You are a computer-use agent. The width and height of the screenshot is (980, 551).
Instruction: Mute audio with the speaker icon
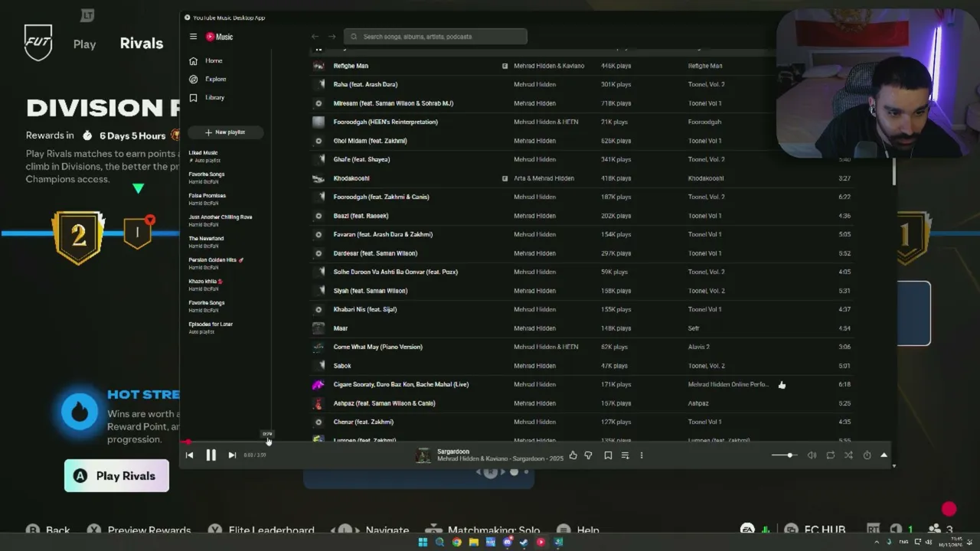(x=812, y=455)
